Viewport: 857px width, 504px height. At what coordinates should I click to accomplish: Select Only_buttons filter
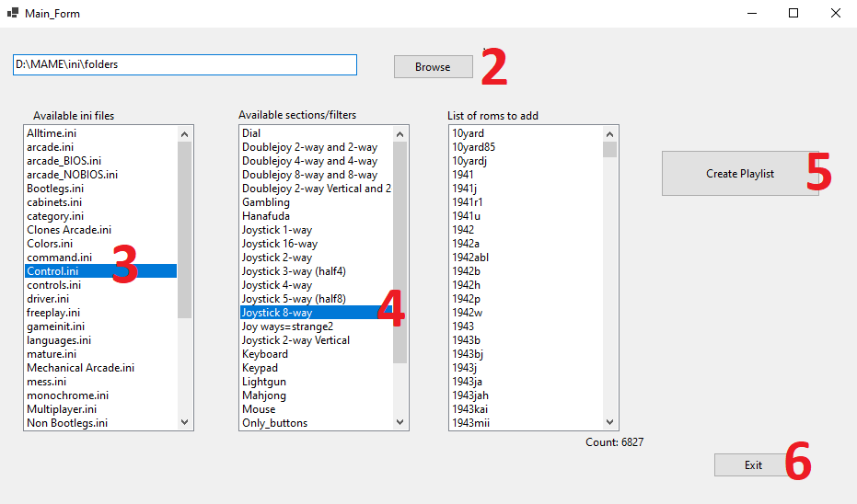point(316,423)
